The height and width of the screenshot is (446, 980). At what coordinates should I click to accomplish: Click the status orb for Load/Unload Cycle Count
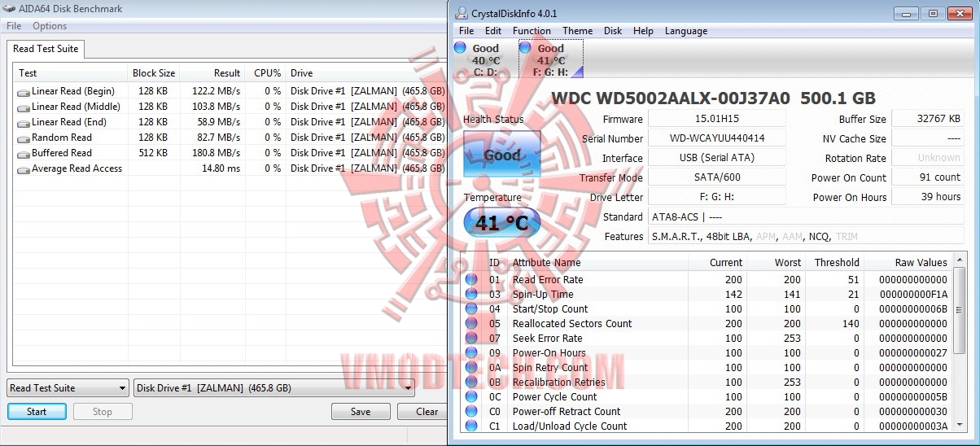pyautogui.click(x=470, y=426)
